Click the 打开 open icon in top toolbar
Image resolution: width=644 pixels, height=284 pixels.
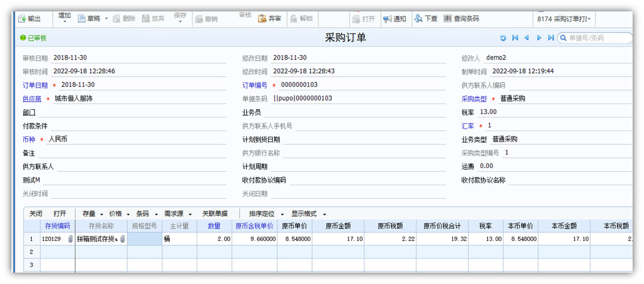(356, 19)
